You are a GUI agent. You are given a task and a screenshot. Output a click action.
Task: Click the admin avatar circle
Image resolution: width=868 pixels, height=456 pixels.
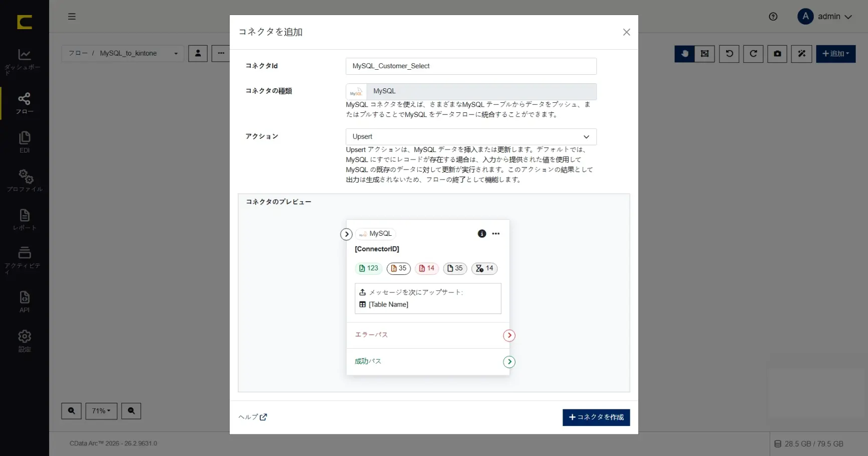[x=805, y=17]
